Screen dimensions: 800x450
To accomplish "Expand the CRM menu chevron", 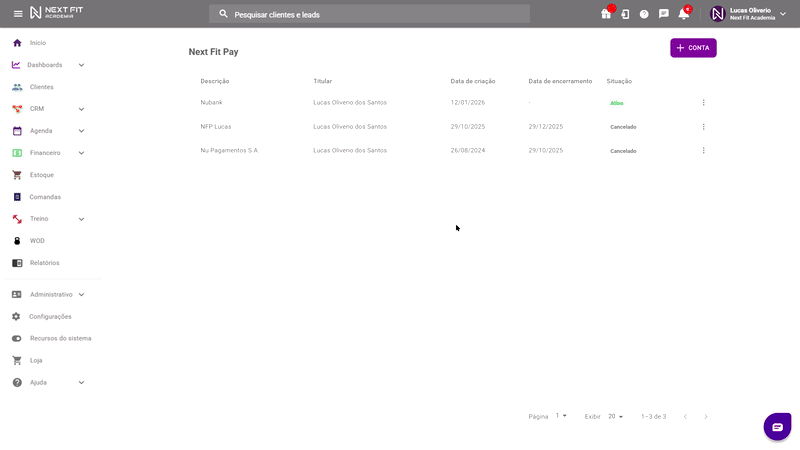I will (x=81, y=109).
